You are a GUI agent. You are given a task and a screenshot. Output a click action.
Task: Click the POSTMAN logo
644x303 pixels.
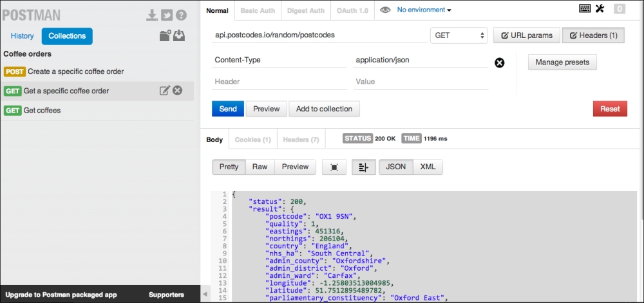[31, 15]
